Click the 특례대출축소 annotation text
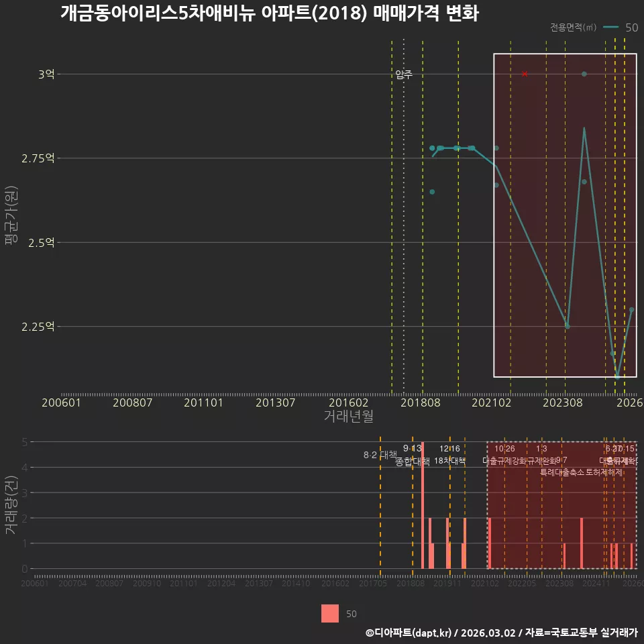This screenshot has height=644, width=644. click(562, 472)
